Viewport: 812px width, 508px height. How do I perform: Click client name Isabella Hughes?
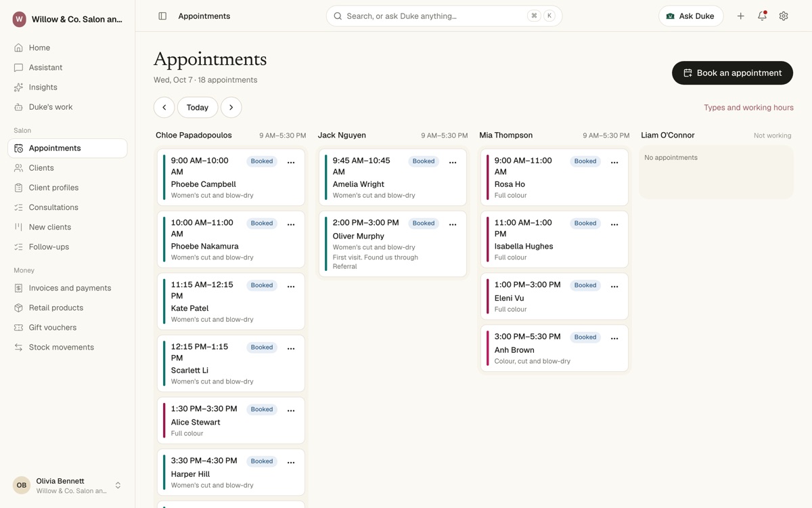pyautogui.click(x=524, y=247)
